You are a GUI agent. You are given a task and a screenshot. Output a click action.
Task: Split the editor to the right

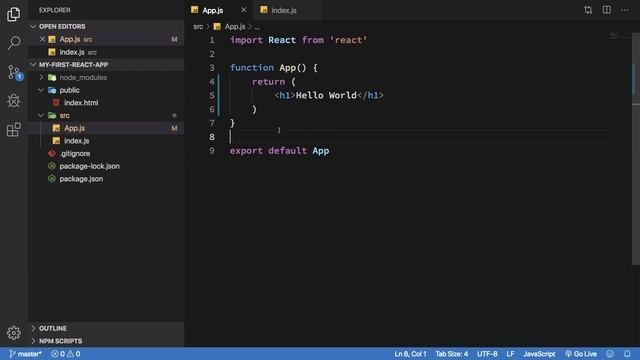607,10
